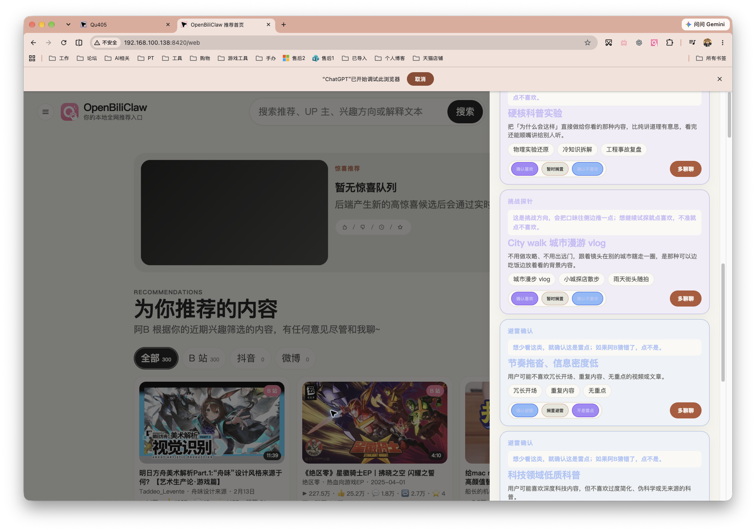Open the 游戏工具 bookmarks folder
The width and height of the screenshot is (756, 532).
233,58
